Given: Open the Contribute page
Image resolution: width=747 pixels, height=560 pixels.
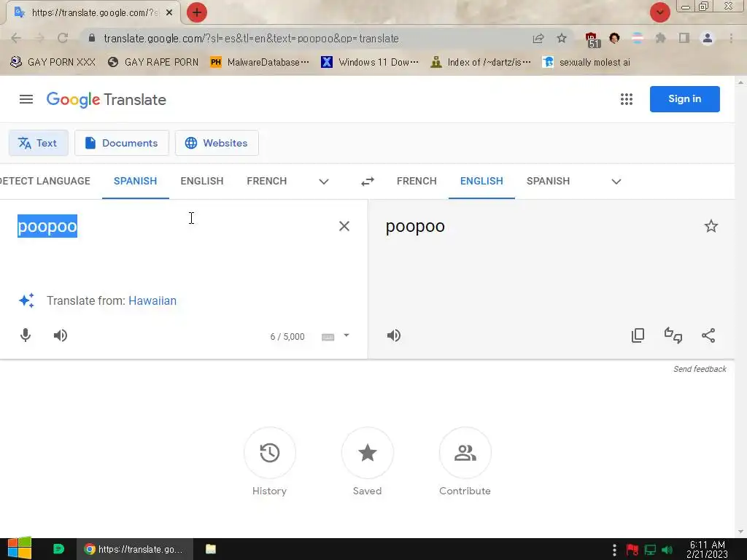Looking at the screenshot, I should [465, 453].
